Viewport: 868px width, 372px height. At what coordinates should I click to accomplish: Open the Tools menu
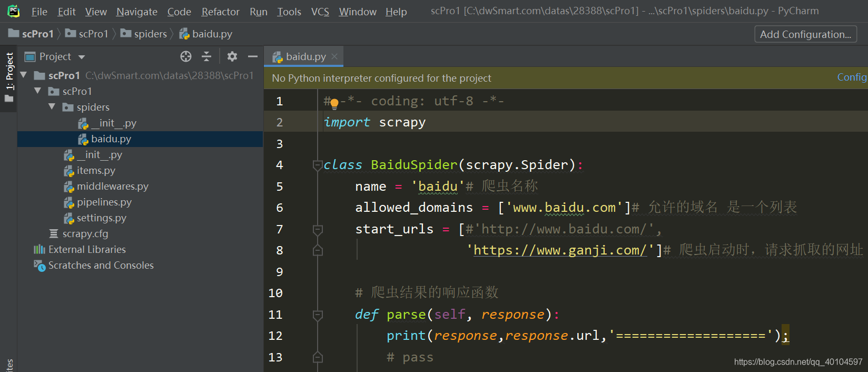tap(289, 12)
